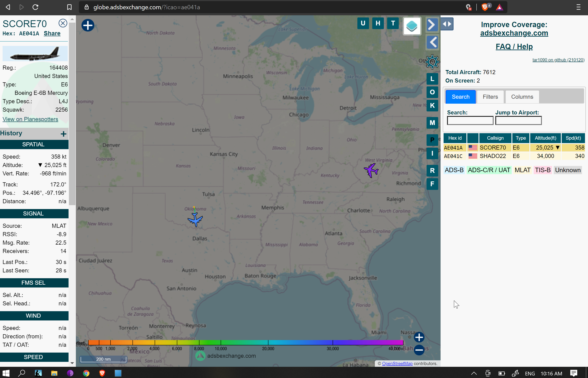Click the MLAT legend swatch
The image size is (588, 378).
[522, 170]
